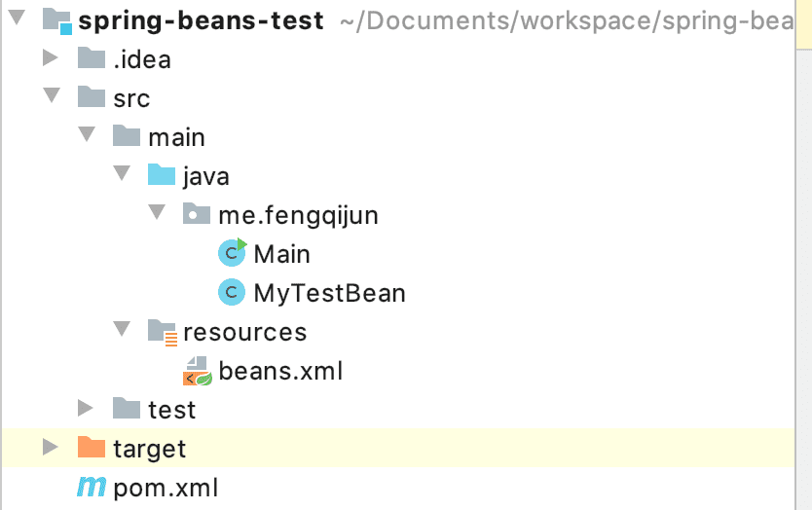Click the MyTestBean class icon

coord(232,292)
